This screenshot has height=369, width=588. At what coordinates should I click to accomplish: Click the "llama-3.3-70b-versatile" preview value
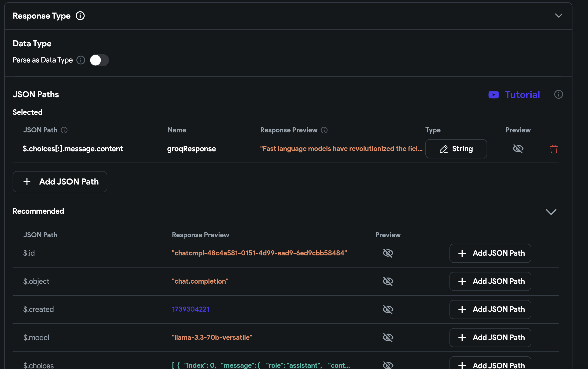point(212,337)
